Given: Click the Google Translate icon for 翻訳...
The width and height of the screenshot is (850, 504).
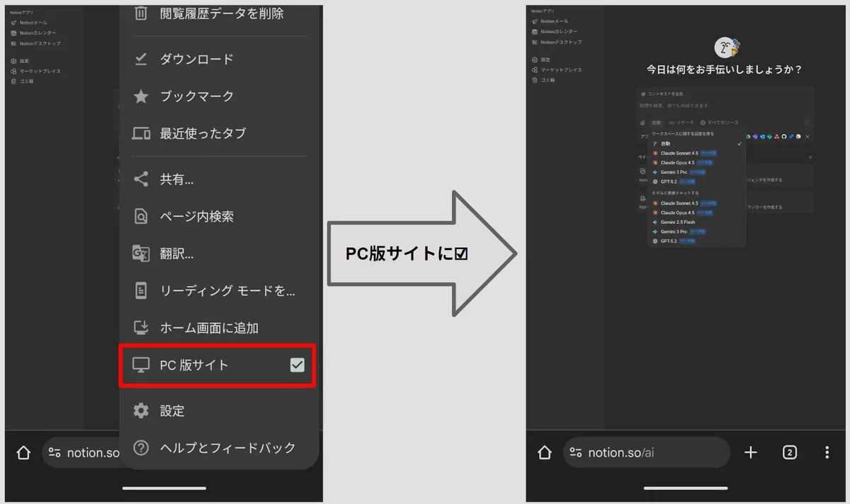Looking at the screenshot, I should 142,253.
